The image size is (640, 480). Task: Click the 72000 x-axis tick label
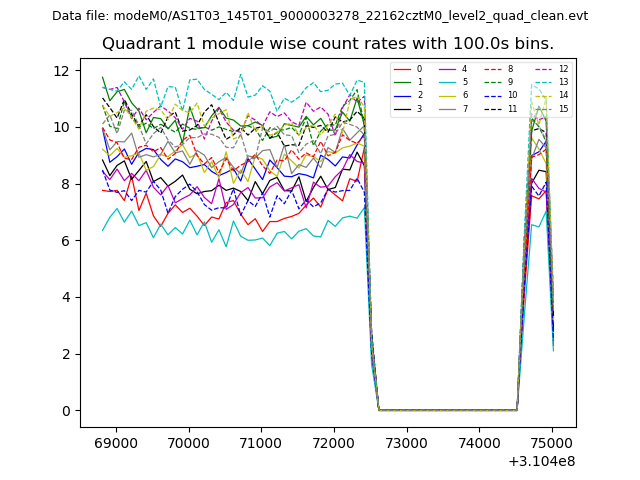coord(333,443)
